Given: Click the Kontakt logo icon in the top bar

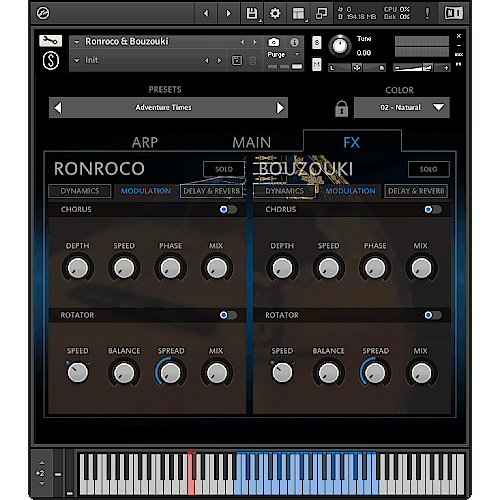Looking at the screenshot, I should [43, 13].
